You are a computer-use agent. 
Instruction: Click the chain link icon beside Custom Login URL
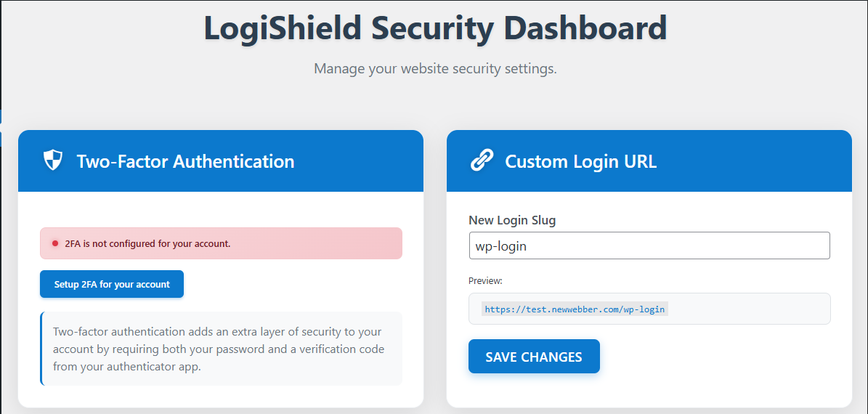(482, 161)
